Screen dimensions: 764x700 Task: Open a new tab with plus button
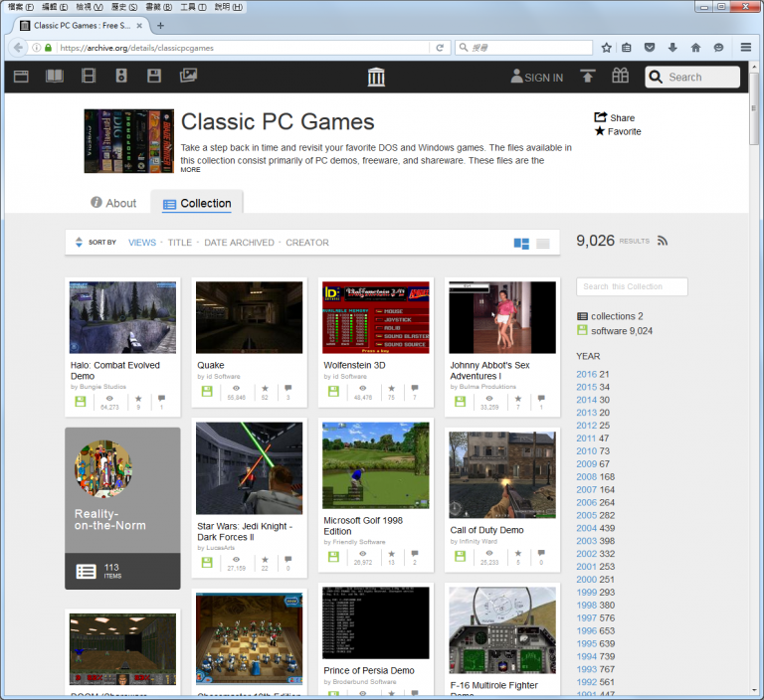click(160, 25)
